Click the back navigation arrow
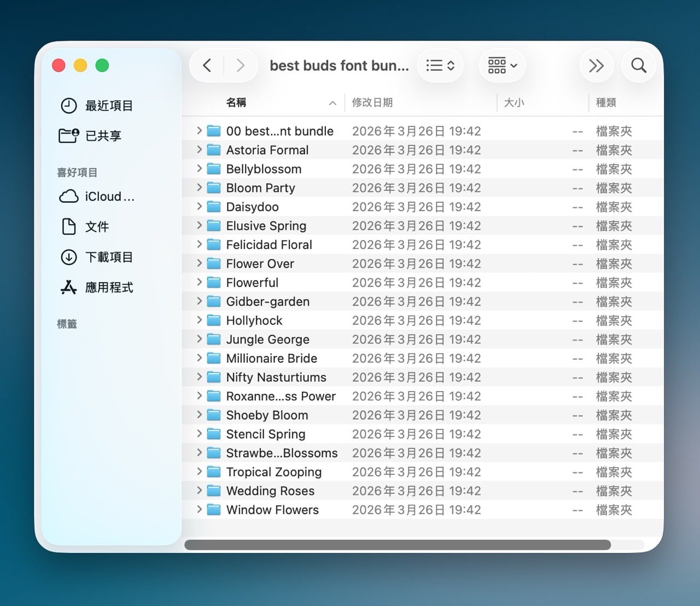Viewport: 700px width, 606px height. tap(207, 65)
